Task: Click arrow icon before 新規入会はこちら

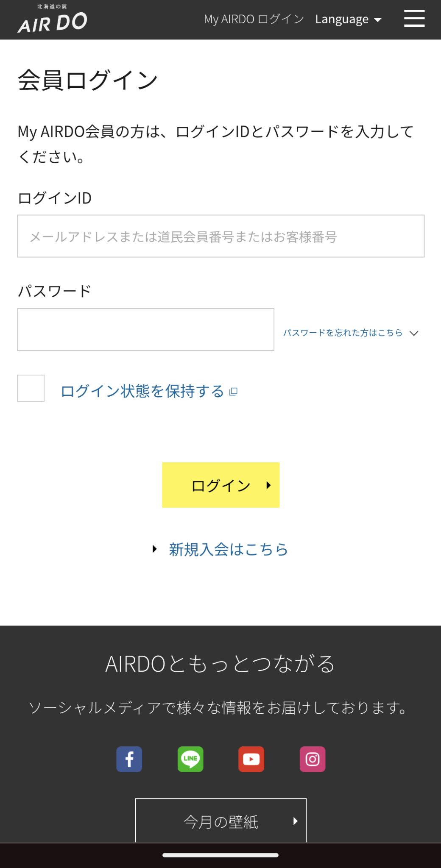Action: tap(155, 549)
